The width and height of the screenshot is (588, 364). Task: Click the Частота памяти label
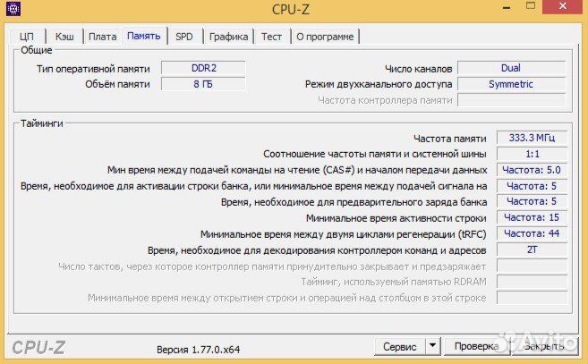449,139
